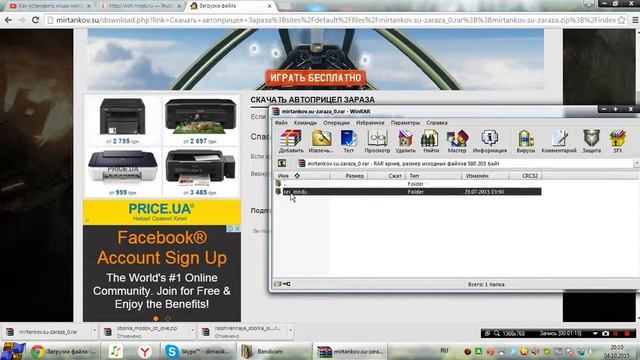Click the Вирусы (Virus scan) icon
The height and width of the screenshot is (360, 640).
coord(525,141)
